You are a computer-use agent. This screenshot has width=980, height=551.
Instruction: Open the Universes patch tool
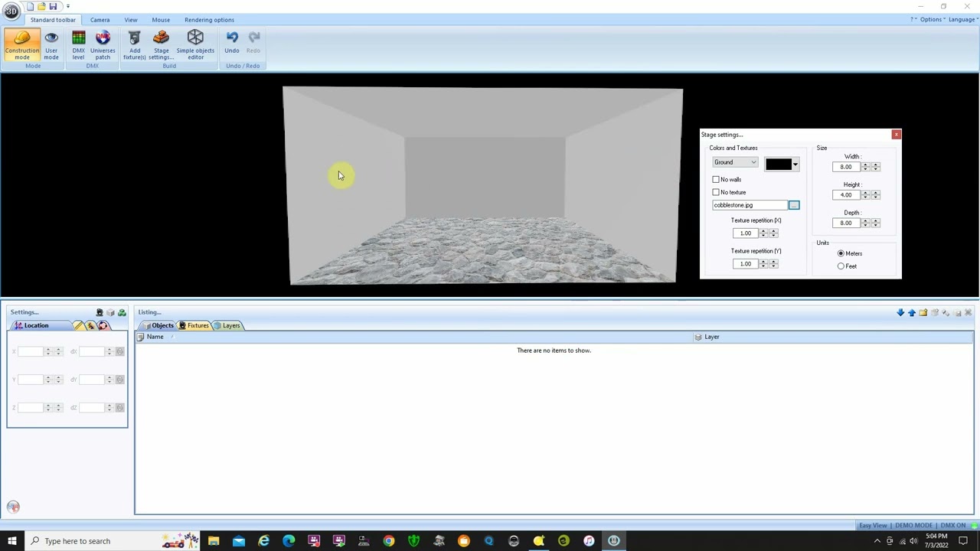[103, 45]
